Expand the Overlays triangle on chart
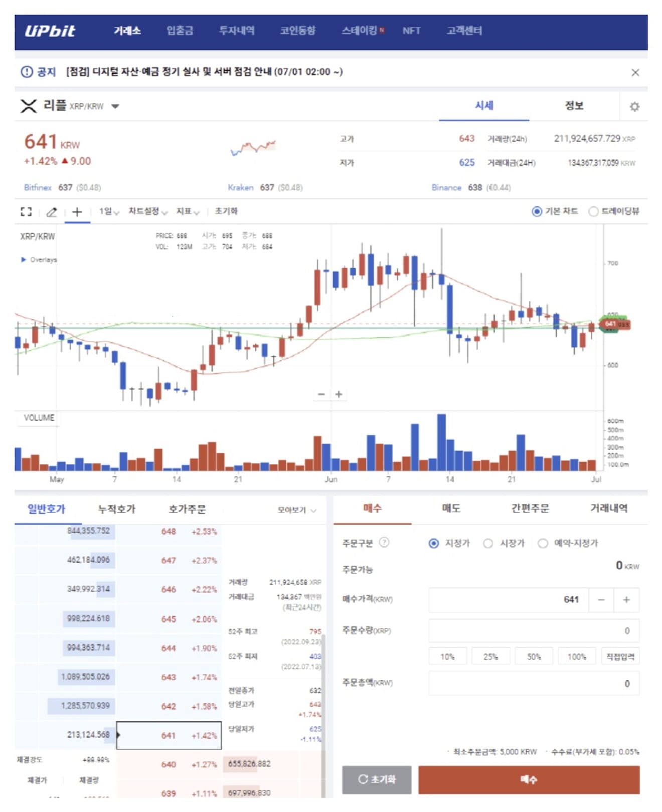The image size is (662, 812). (23, 259)
